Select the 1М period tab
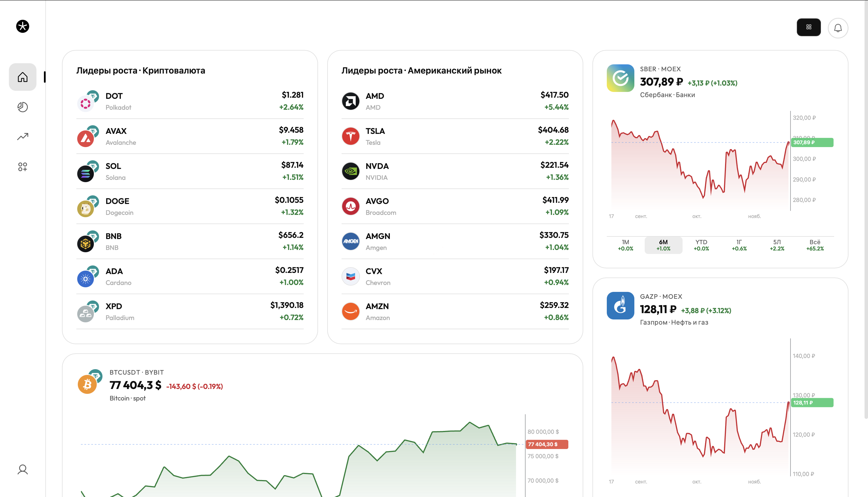 [x=625, y=245]
